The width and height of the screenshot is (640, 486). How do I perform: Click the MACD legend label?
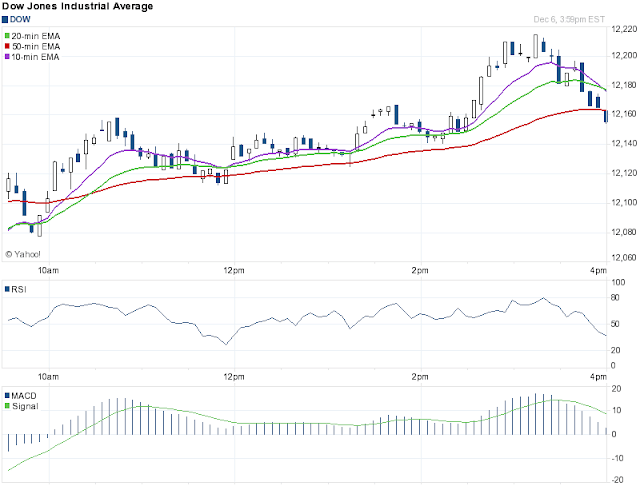click(24, 396)
